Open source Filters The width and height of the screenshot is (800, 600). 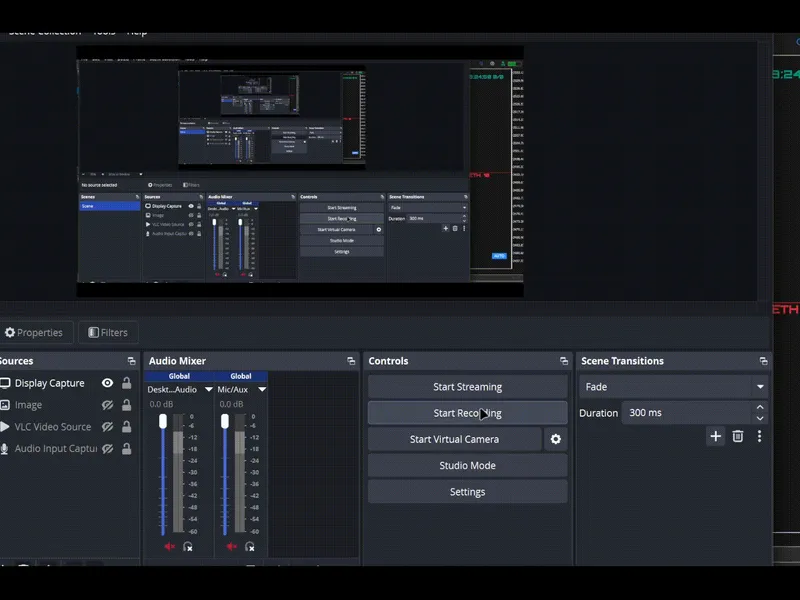[x=108, y=333]
